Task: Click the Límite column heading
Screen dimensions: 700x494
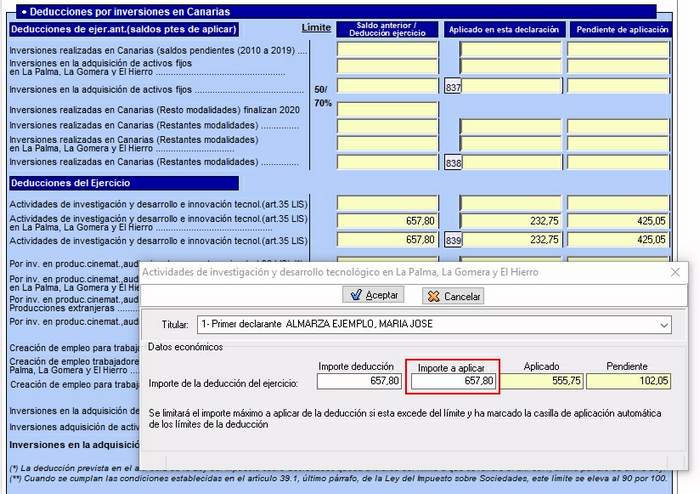Action: tap(316, 28)
